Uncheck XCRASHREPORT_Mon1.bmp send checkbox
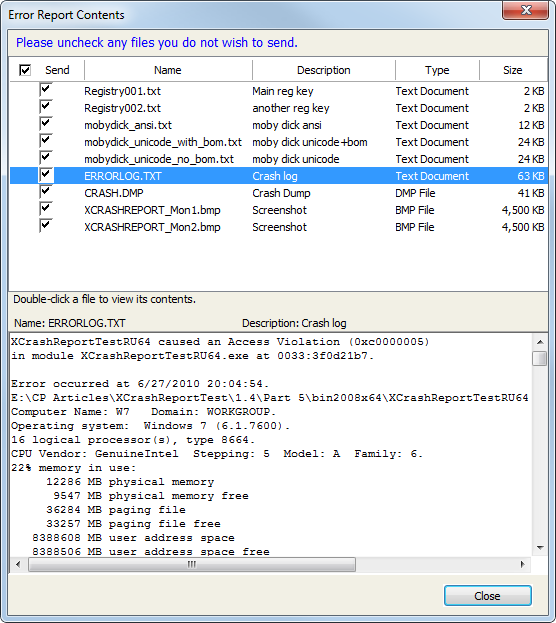 (x=46, y=209)
